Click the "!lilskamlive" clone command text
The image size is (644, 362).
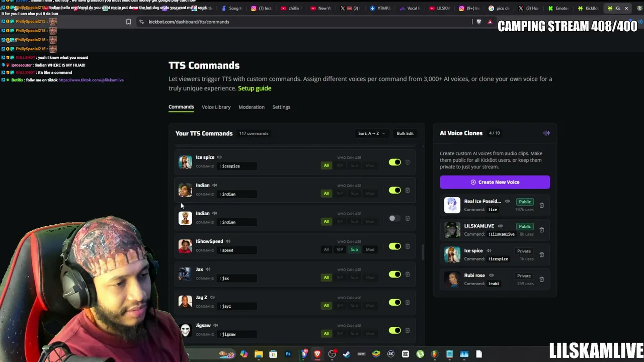[x=501, y=234]
